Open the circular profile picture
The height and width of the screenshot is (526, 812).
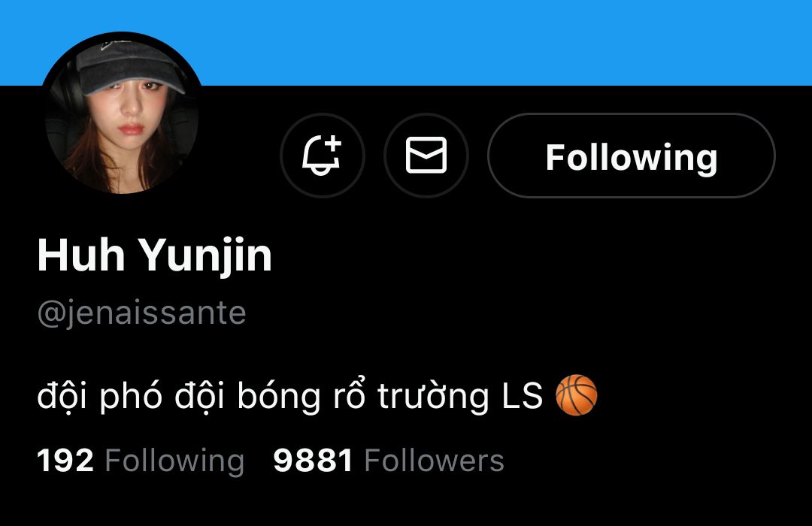tap(123, 113)
